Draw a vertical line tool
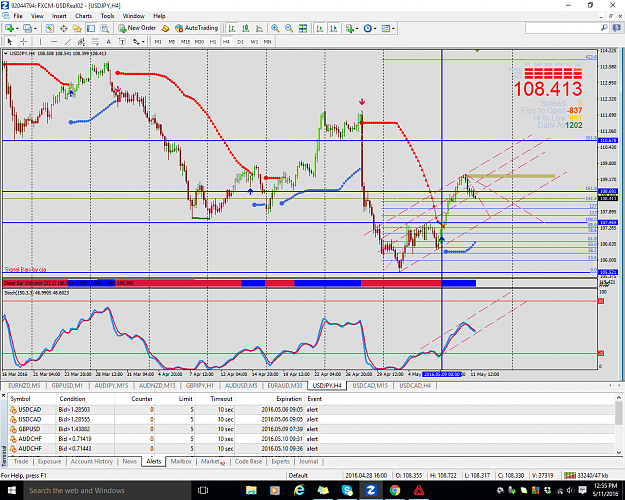The image size is (625, 500). pyautogui.click(x=40, y=41)
